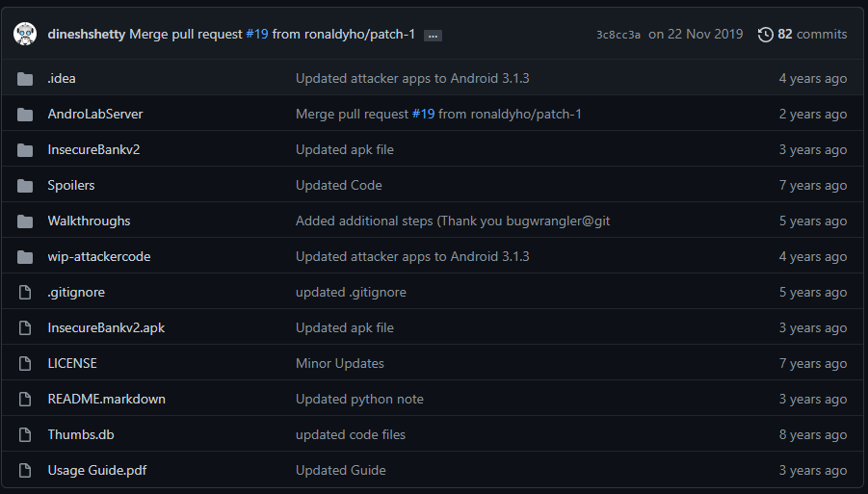
Task: Open #19 link in AndroLabServer row
Action: click(x=423, y=114)
